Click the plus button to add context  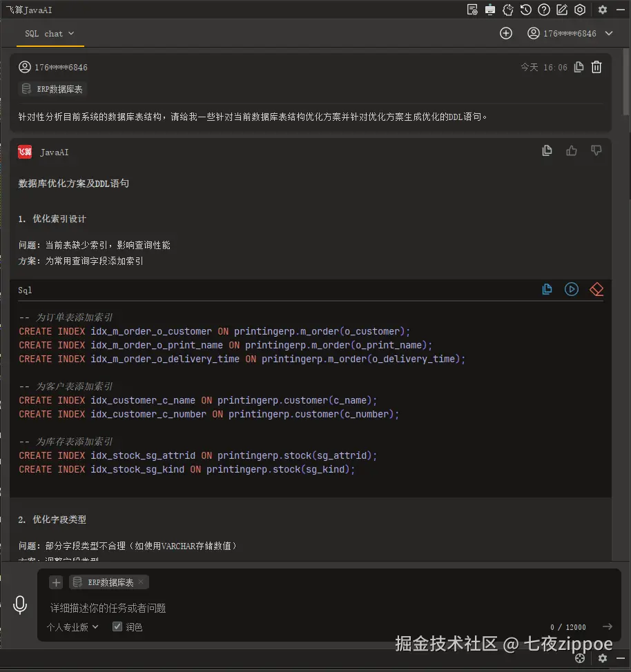(56, 582)
